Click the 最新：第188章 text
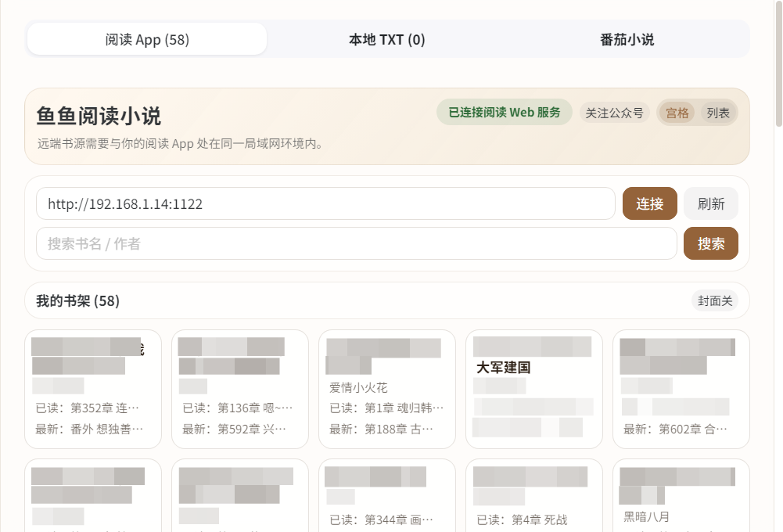The height and width of the screenshot is (532, 783). 381,429
